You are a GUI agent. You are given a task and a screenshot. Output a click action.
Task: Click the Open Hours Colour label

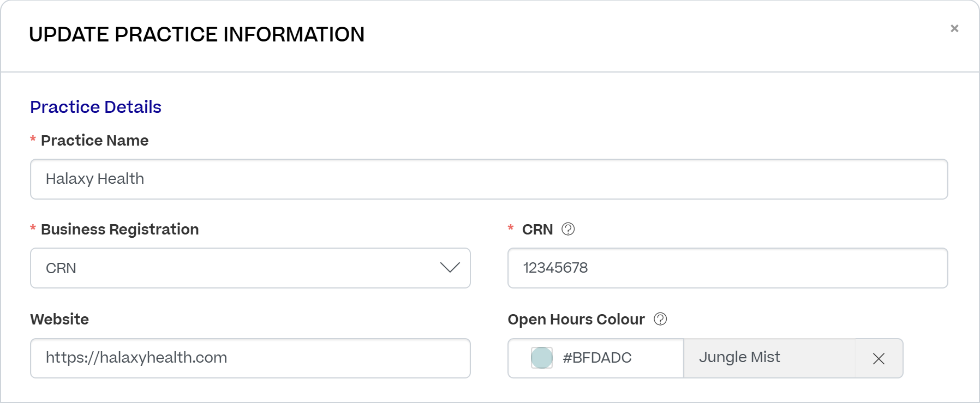coord(576,319)
